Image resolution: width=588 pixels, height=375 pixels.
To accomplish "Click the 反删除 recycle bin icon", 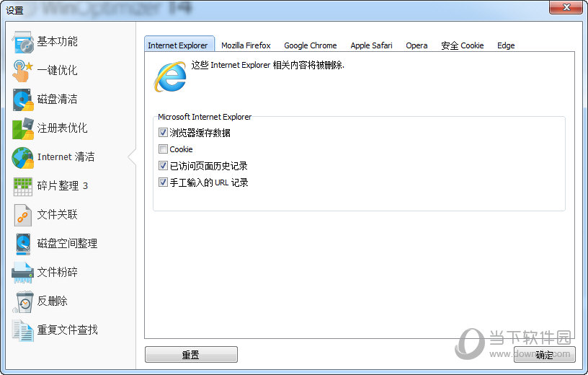I will (23, 301).
